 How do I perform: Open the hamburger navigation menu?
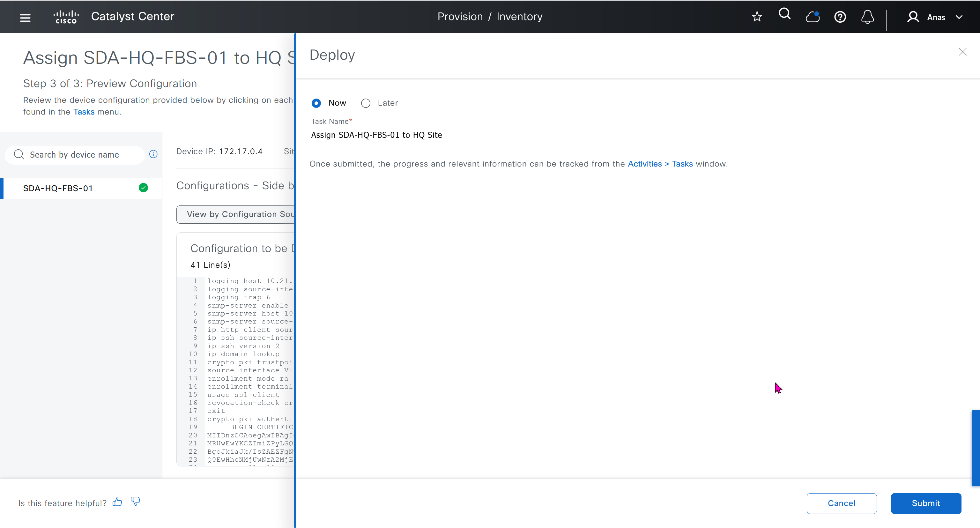pos(25,18)
